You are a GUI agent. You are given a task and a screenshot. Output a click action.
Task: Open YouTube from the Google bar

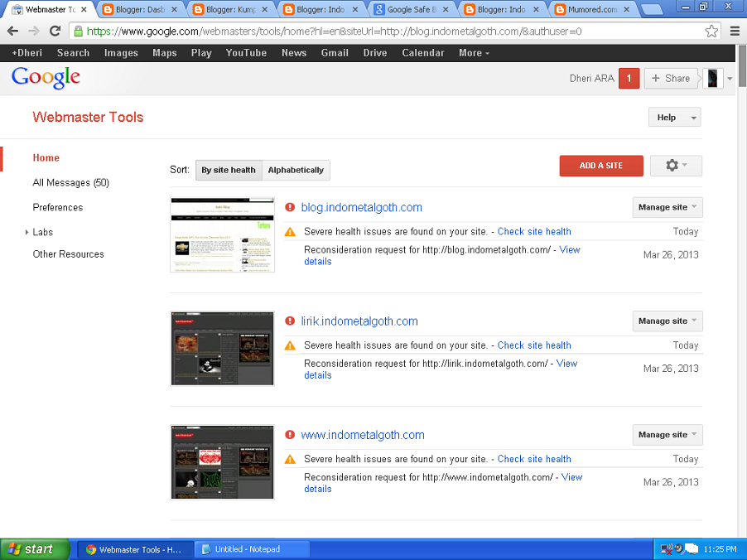[246, 53]
